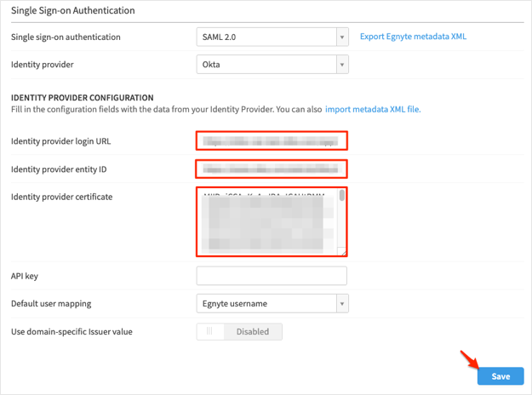Viewport: 532px width, 395px height.
Task: Focus the Identity provider login URL field
Action: coord(272,140)
